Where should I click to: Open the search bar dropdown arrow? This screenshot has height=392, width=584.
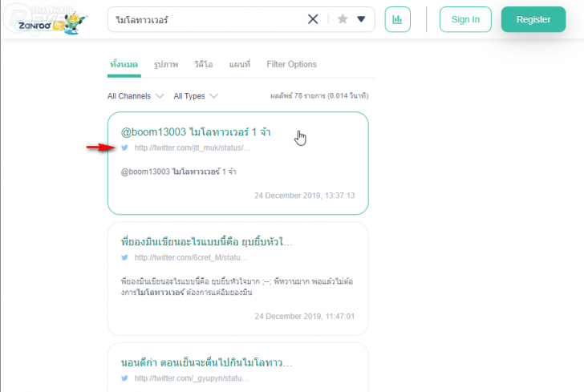click(361, 19)
